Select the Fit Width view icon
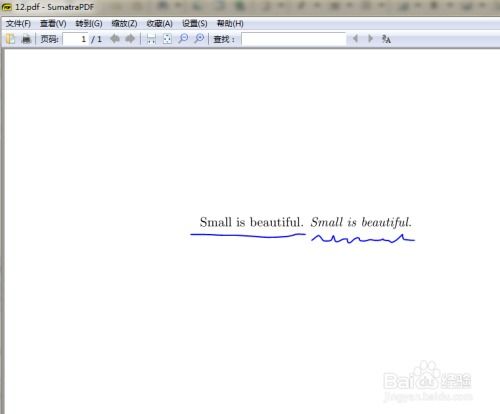 (x=151, y=39)
